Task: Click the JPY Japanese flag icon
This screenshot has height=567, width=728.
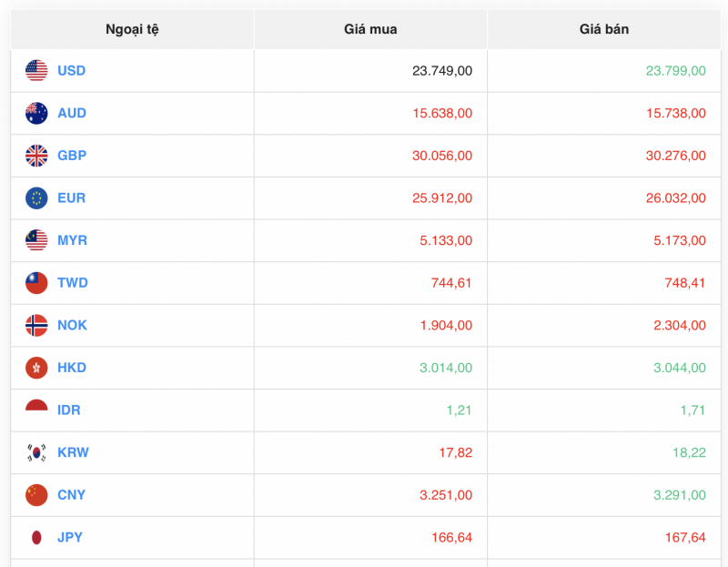Action: [x=35, y=538]
